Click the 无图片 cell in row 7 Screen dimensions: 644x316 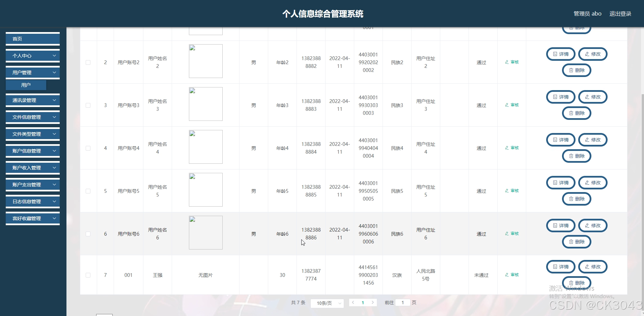coord(205,275)
